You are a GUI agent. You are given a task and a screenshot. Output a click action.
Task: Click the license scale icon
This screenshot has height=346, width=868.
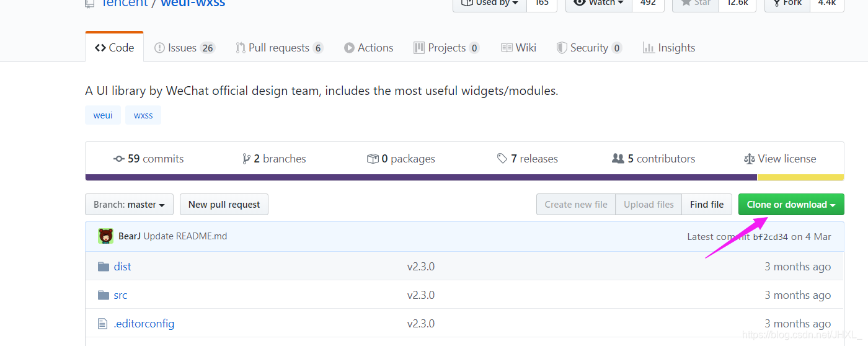[x=749, y=159]
